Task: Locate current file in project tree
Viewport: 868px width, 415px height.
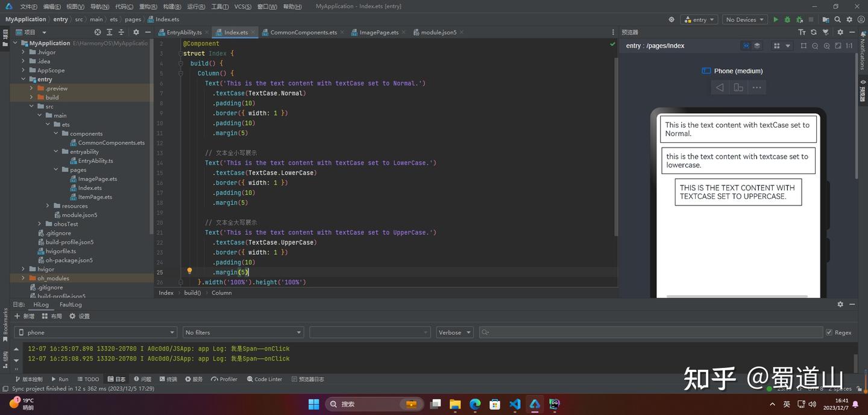Action: pos(98,33)
